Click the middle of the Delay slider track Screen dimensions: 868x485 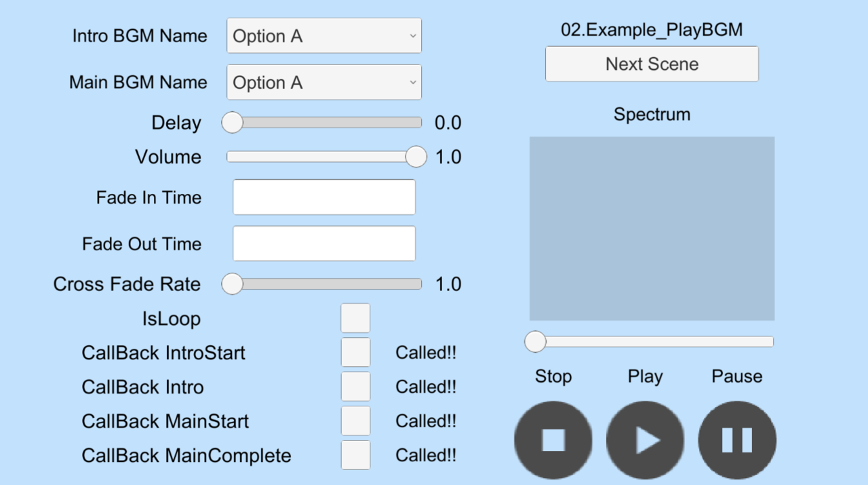click(324, 123)
